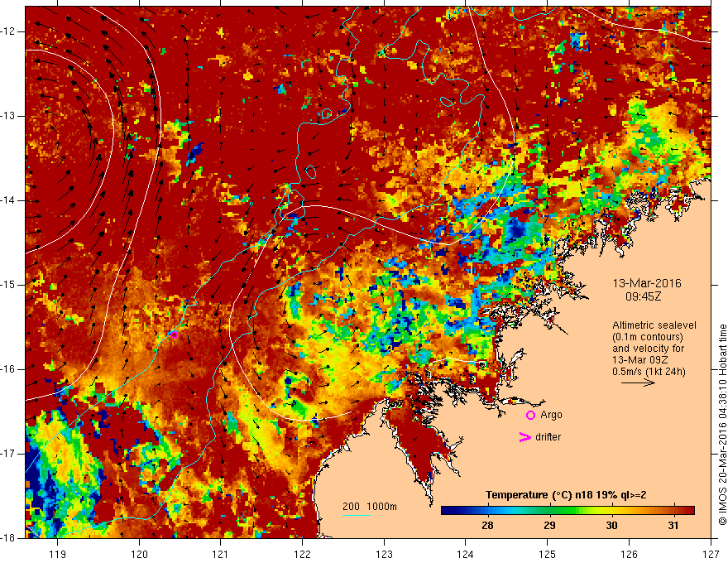Click the '200 1000m' isobath label

tap(370, 507)
